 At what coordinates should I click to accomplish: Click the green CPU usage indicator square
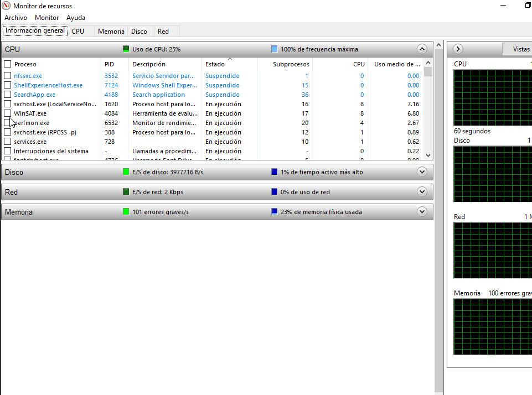[x=126, y=49]
